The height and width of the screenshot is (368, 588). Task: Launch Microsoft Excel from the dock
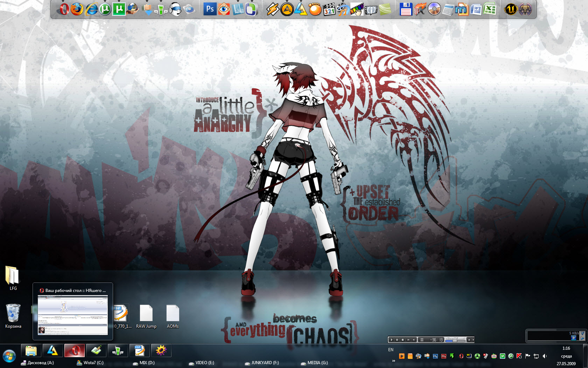[x=490, y=9]
